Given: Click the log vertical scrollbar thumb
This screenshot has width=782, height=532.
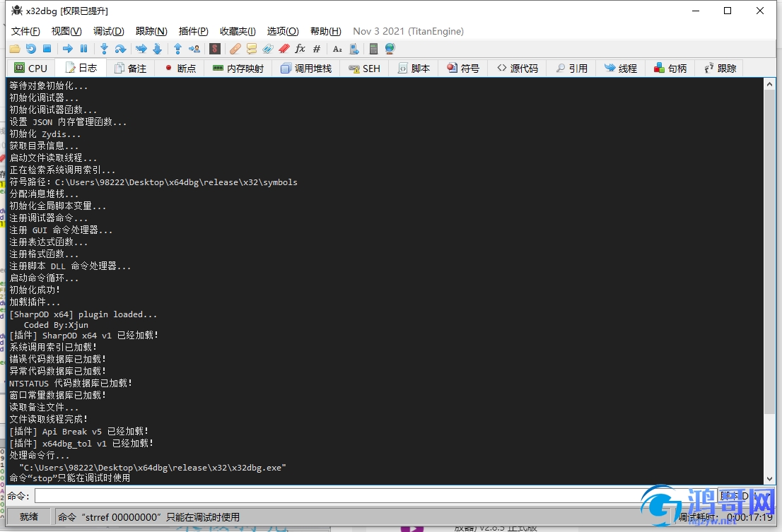Looking at the screenshot, I should 769,252.
